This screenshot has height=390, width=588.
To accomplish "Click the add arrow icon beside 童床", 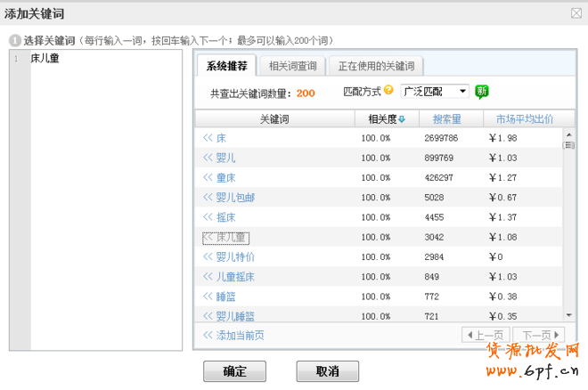I will 208,177.
